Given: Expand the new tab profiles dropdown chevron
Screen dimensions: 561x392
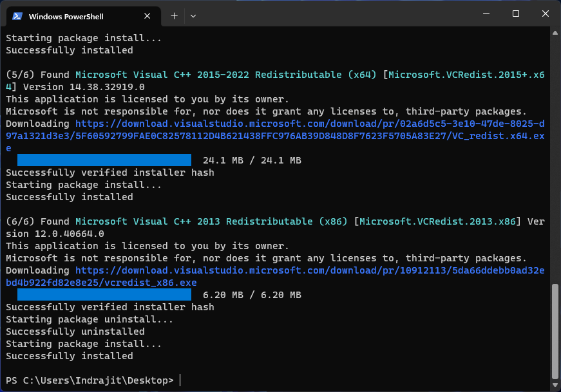Looking at the screenshot, I should pyautogui.click(x=193, y=16).
